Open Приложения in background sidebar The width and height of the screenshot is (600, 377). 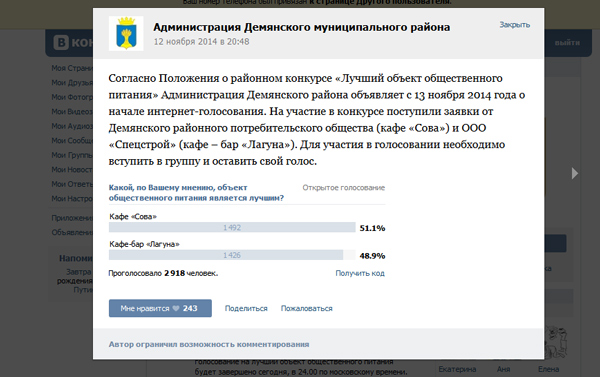click(72, 218)
